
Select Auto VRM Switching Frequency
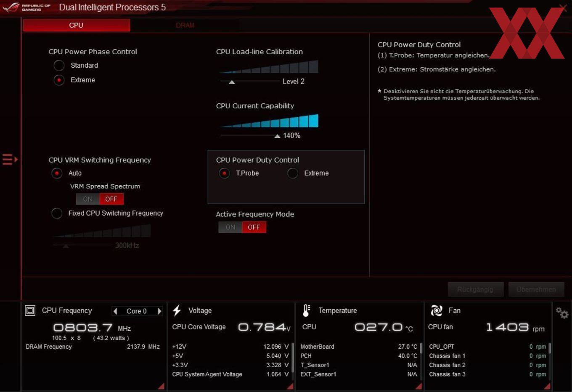coord(57,173)
